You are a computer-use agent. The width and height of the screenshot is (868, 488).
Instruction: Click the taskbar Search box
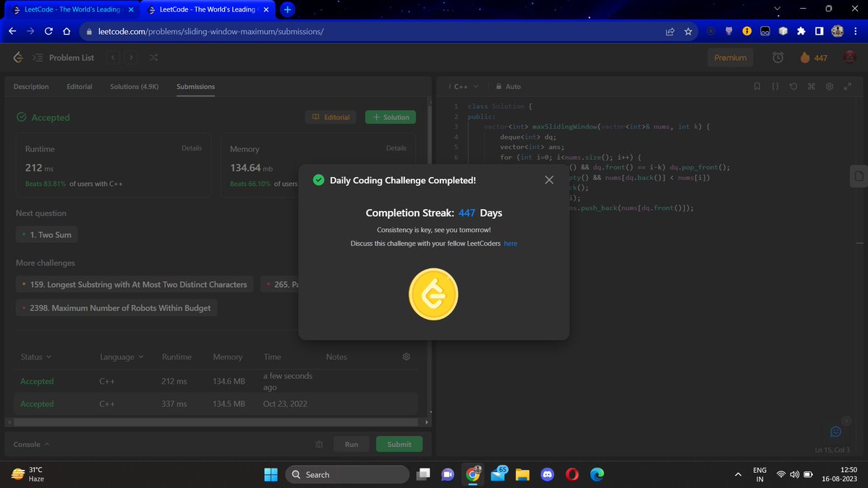pyautogui.click(x=347, y=474)
